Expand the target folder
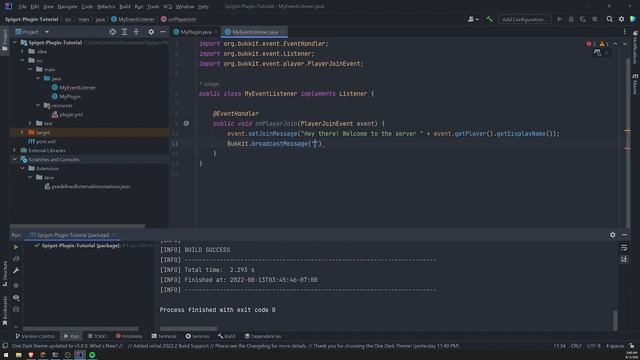The height and width of the screenshot is (360, 640). (x=22, y=132)
